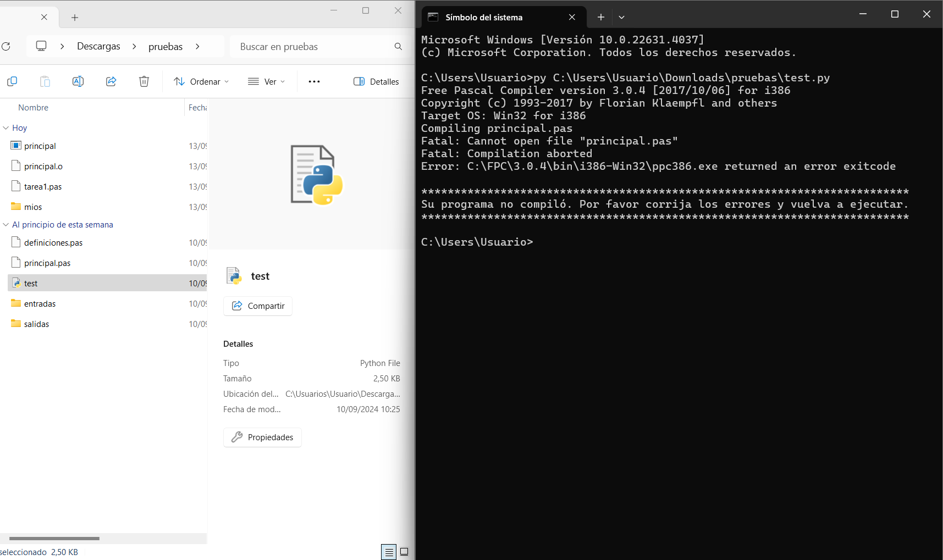Expand chevron between Descargas and pruebas
The width and height of the screenshot is (943, 560).
tap(134, 46)
